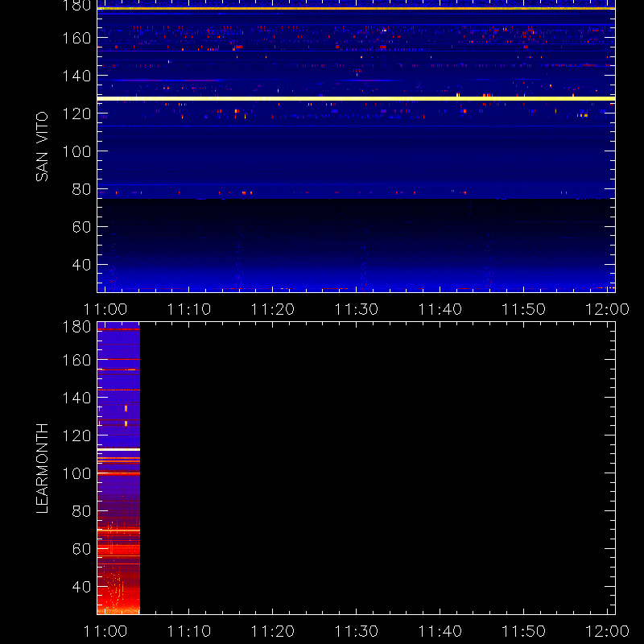644x644 pixels.
Task: Click 11:20 time label under LEARMONTH plot
Action: tap(273, 631)
